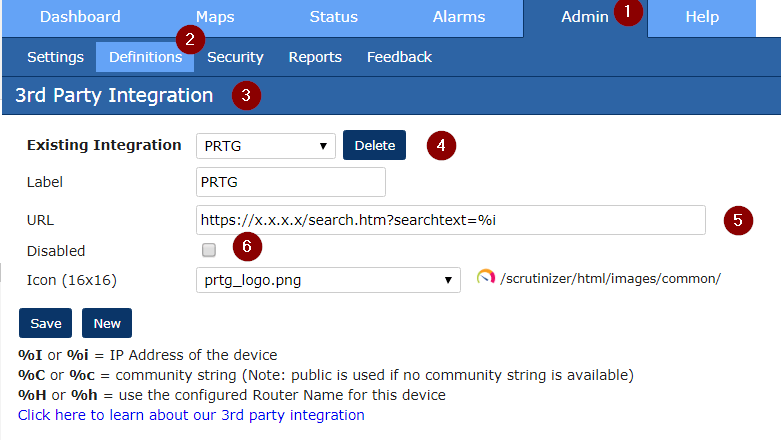
Task: Click the configured Router Name text
Action: pos(282,395)
